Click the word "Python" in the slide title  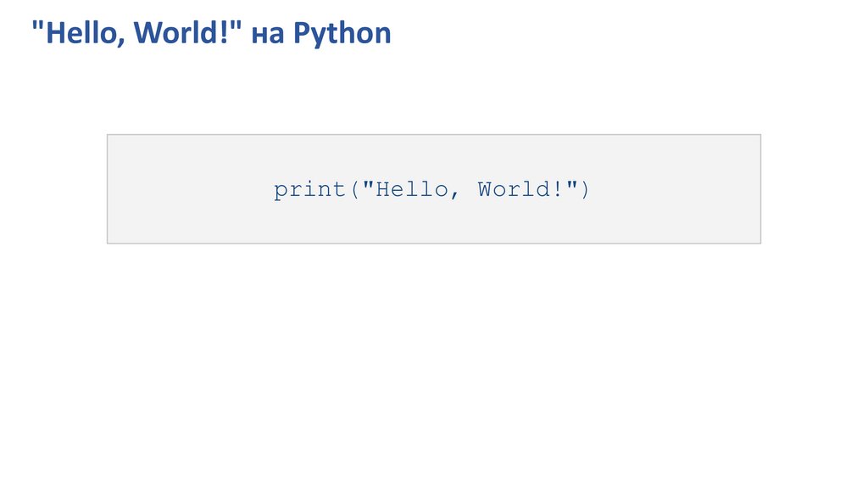click(342, 34)
